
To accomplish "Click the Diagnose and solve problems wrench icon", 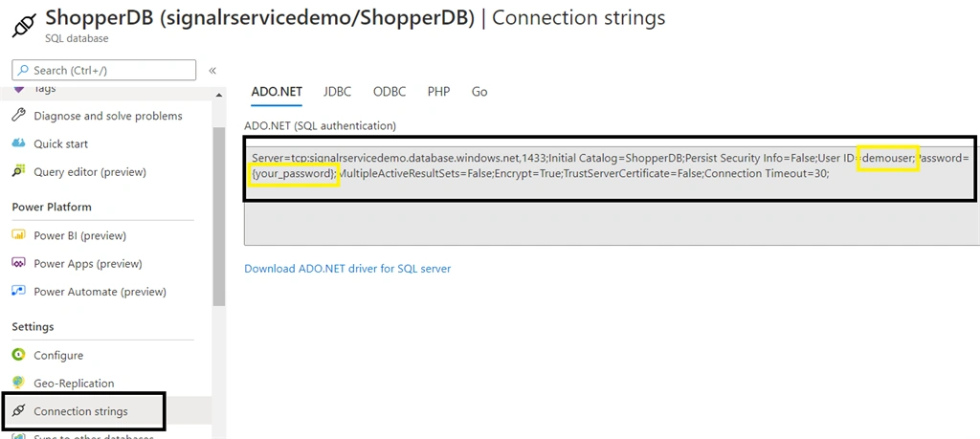I will coord(19,116).
